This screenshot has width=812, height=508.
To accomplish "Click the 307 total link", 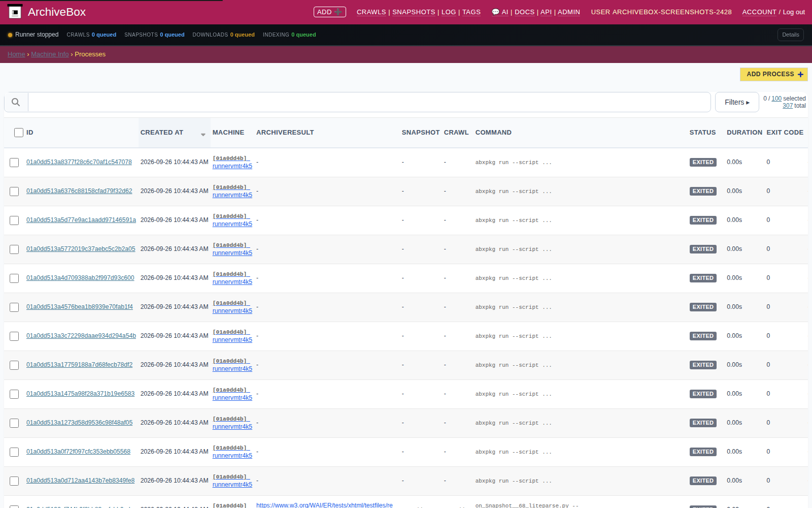I will [x=788, y=106].
